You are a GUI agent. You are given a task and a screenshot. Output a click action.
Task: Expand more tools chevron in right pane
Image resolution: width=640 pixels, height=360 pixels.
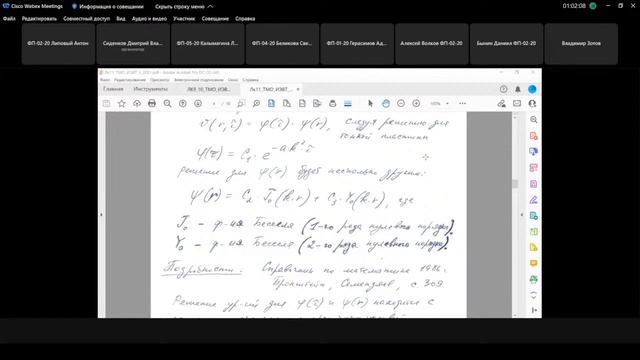pyautogui.click(x=533, y=295)
